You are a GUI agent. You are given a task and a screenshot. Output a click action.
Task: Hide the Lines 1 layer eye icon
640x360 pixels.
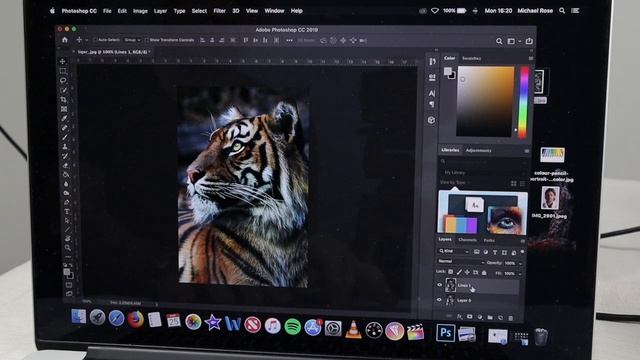pyautogui.click(x=440, y=285)
